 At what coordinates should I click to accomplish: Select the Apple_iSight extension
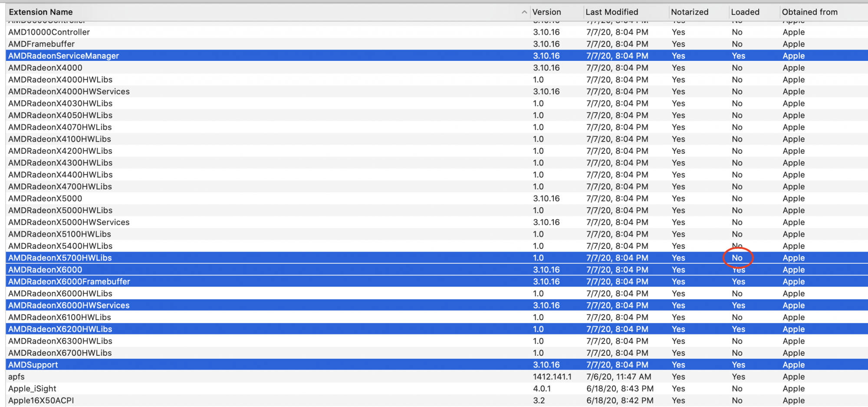point(437,388)
